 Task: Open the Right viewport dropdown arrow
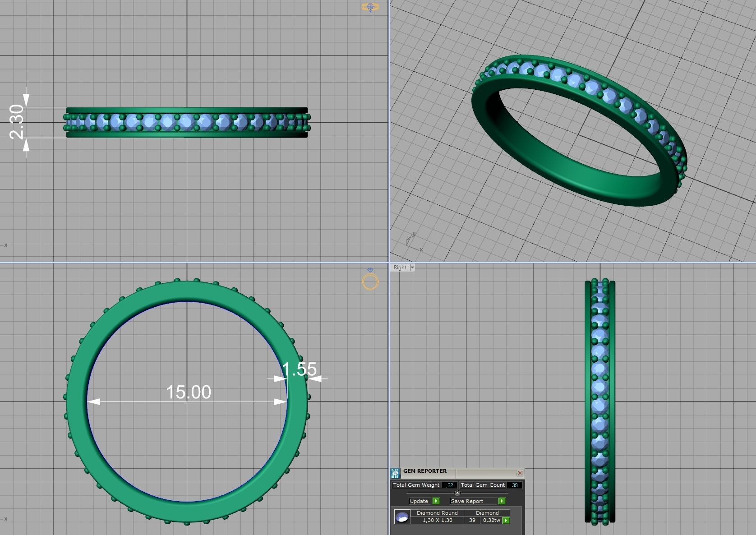[x=412, y=267]
